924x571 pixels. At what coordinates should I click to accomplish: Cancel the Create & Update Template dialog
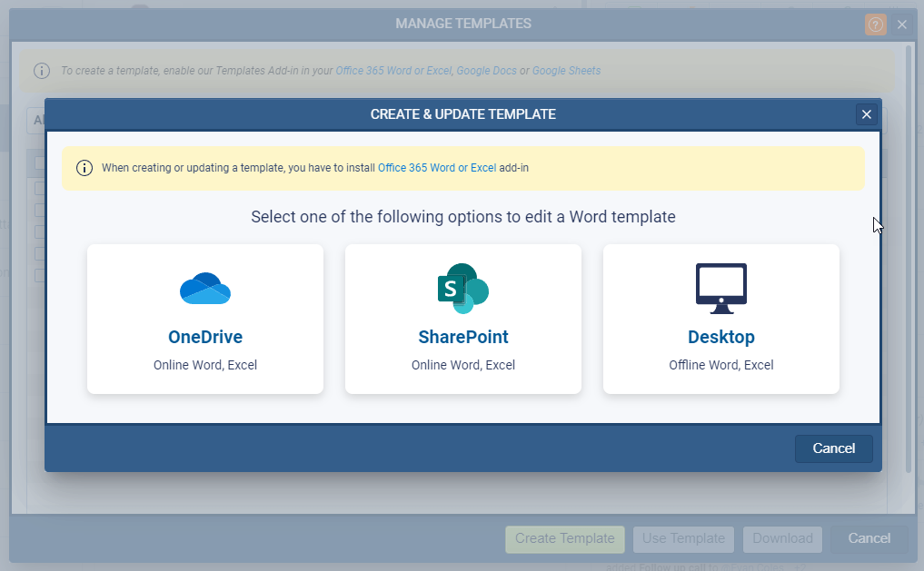tap(833, 448)
